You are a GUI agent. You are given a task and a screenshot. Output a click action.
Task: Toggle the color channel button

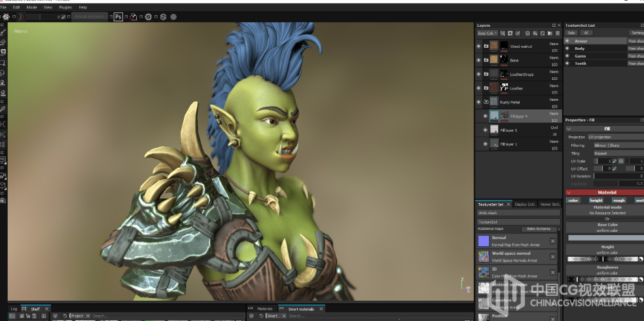573,200
